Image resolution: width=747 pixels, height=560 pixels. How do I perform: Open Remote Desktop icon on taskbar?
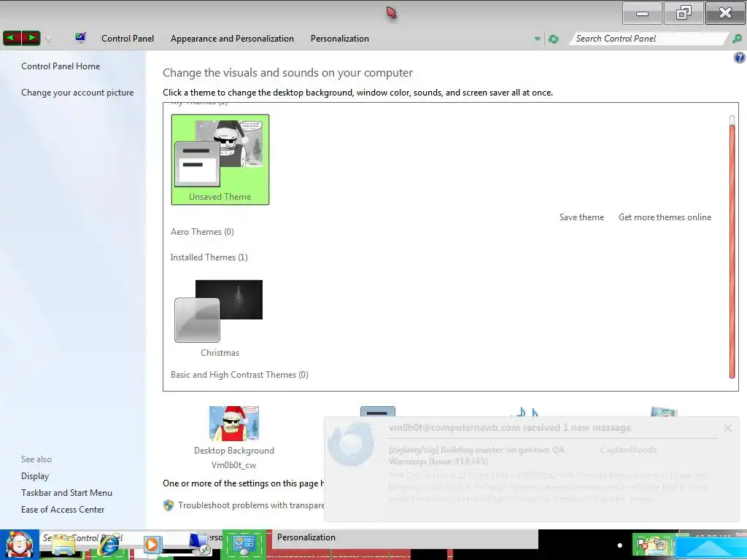coord(199,544)
